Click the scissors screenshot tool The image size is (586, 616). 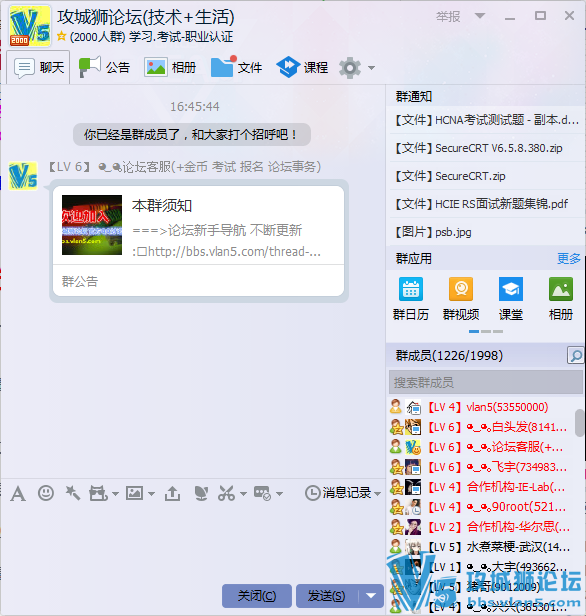pyautogui.click(x=227, y=493)
